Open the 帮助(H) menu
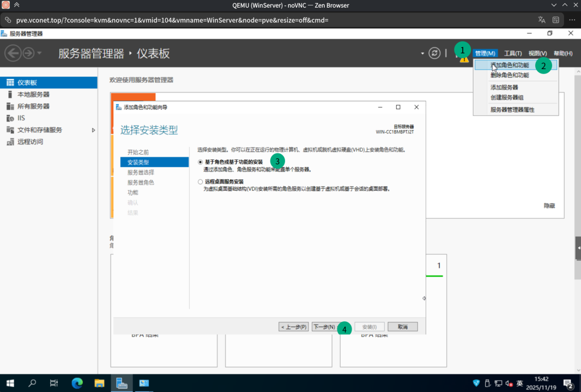Screen dimensions: 581x392 point(563,53)
